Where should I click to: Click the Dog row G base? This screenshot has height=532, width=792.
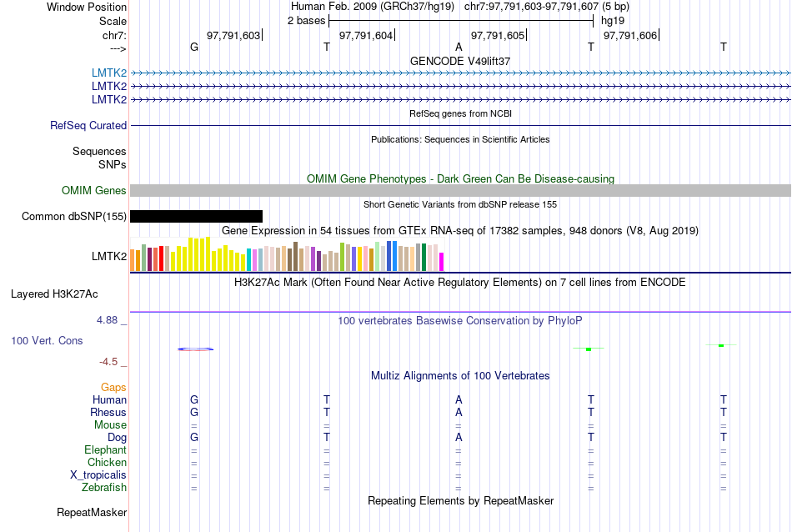(x=194, y=437)
